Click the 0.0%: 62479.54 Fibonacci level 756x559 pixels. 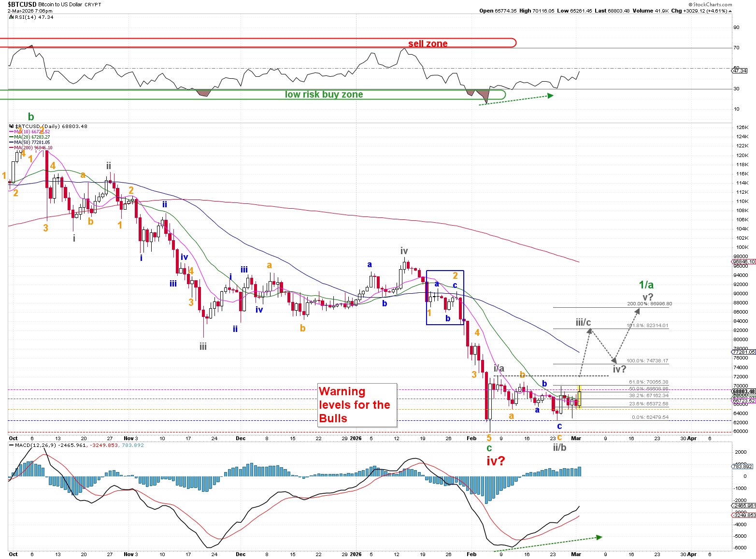click(650, 417)
